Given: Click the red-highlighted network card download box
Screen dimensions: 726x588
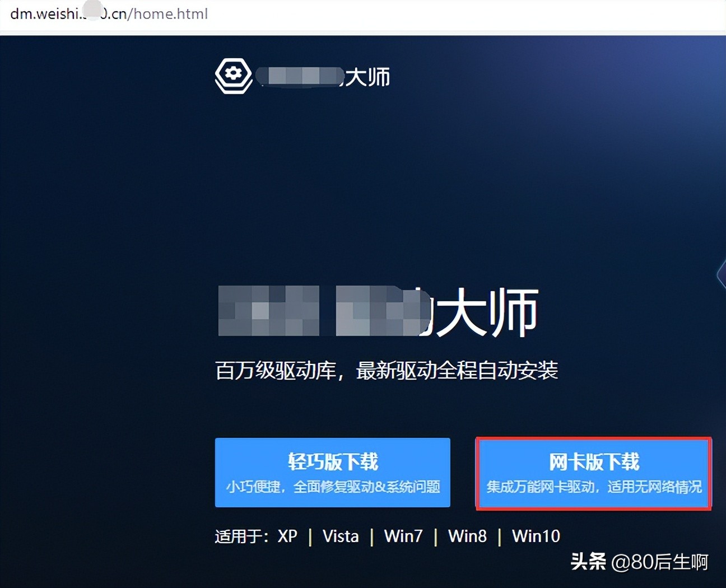Looking at the screenshot, I should point(593,473).
